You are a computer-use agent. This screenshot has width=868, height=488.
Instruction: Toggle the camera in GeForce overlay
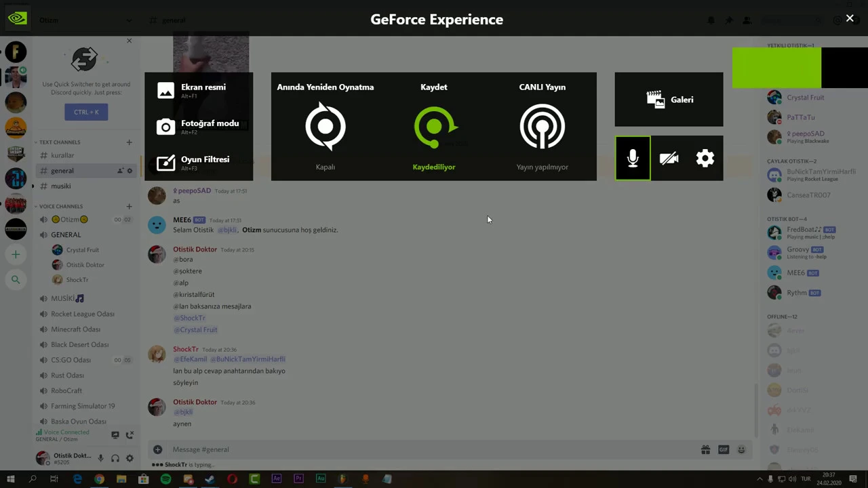click(669, 159)
